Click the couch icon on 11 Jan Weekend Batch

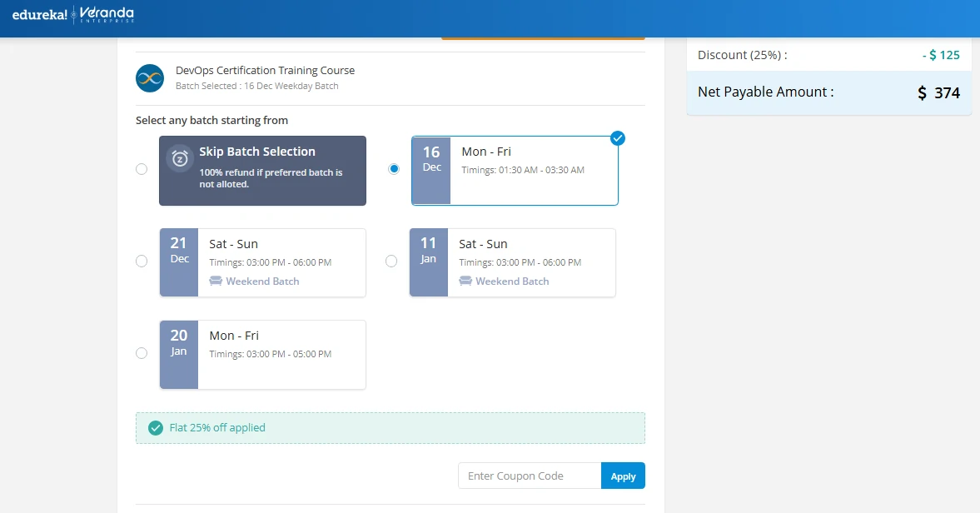pyautogui.click(x=465, y=281)
